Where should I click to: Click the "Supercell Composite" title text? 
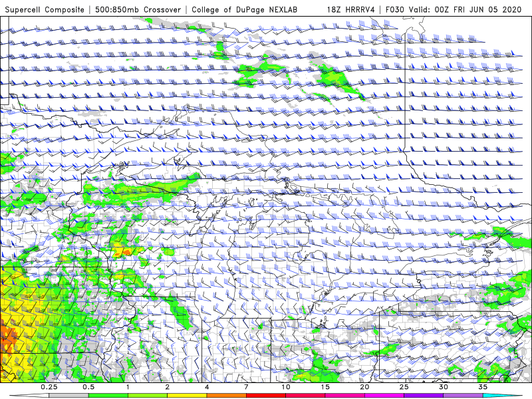tap(45, 9)
